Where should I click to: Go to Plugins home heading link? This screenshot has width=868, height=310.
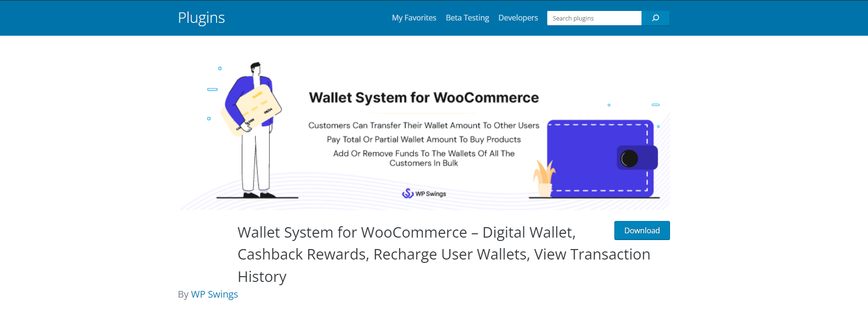click(201, 18)
